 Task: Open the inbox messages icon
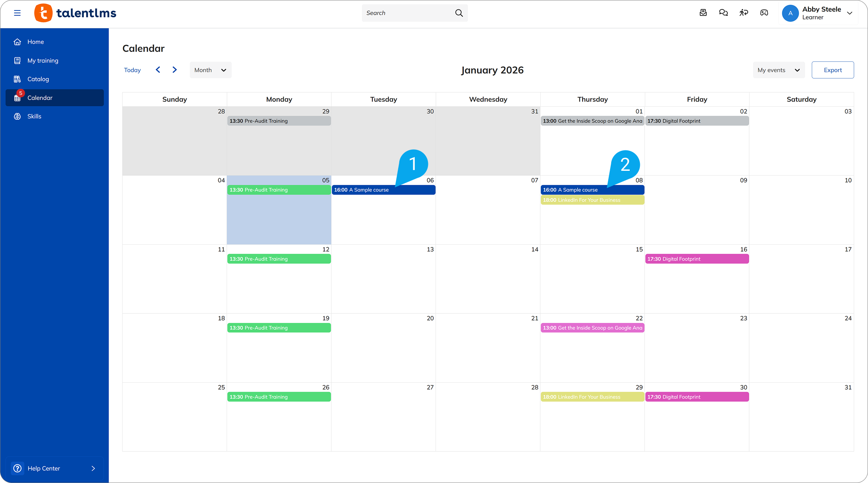[x=703, y=12]
